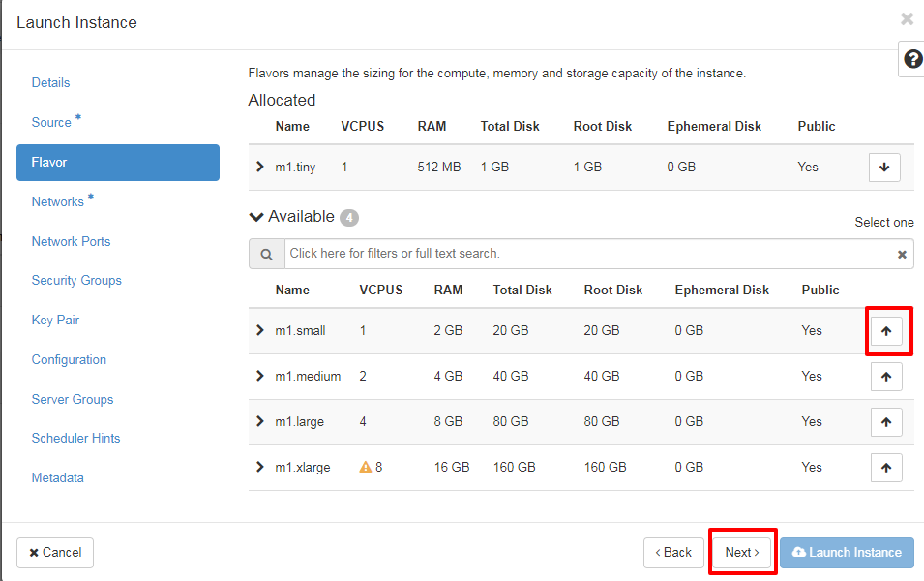Expand the m1.large row details
The width and height of the screenshot is (924, 581).
[x=260, y=421]
